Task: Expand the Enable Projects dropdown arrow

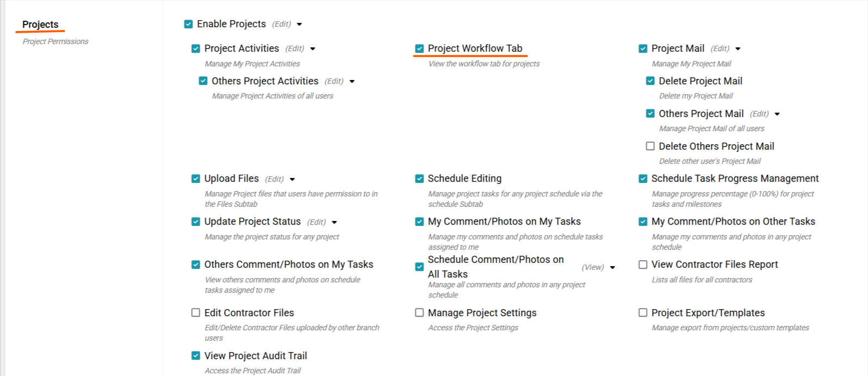Action: [x=300, y=24]
